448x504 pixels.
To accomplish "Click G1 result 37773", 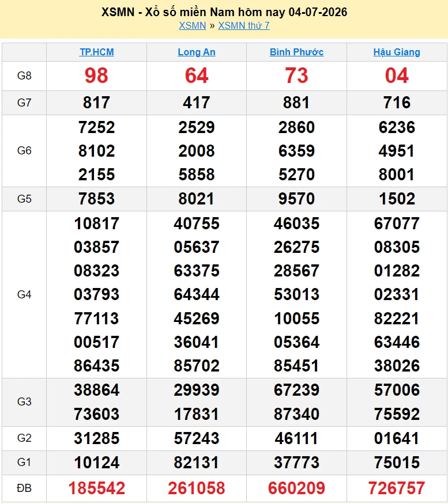I will click(x=296, y=463).
